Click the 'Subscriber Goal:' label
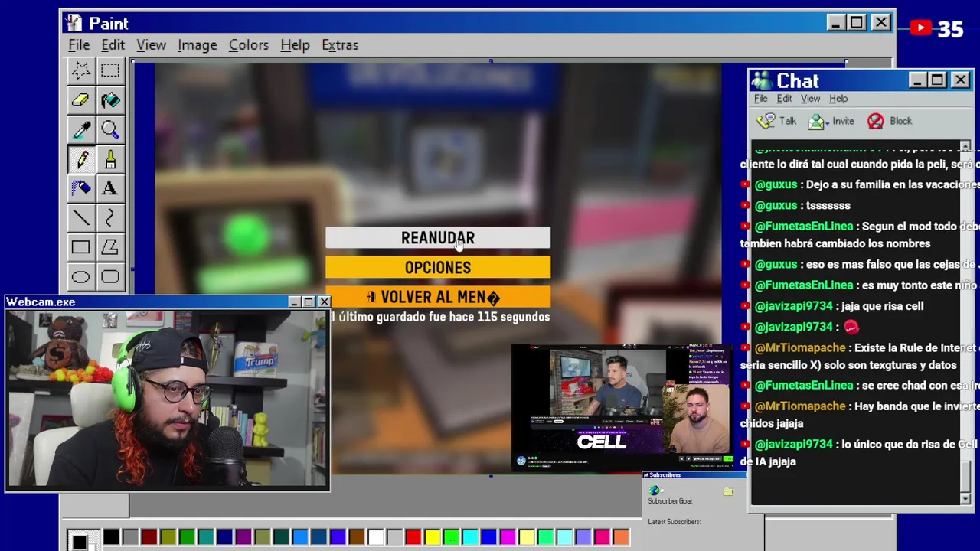This screenshot has width=980, height=551. (670, 501)
